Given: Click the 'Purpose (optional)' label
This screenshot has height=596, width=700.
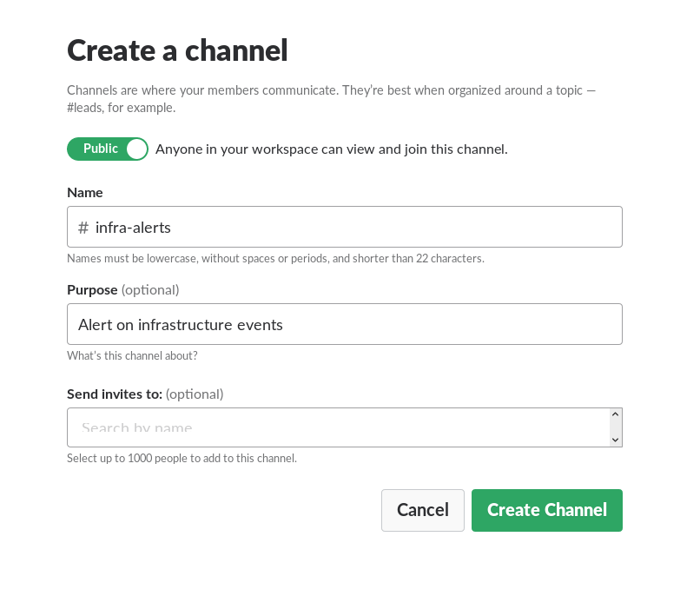Looking at the screenshot, I should (123, 289).
